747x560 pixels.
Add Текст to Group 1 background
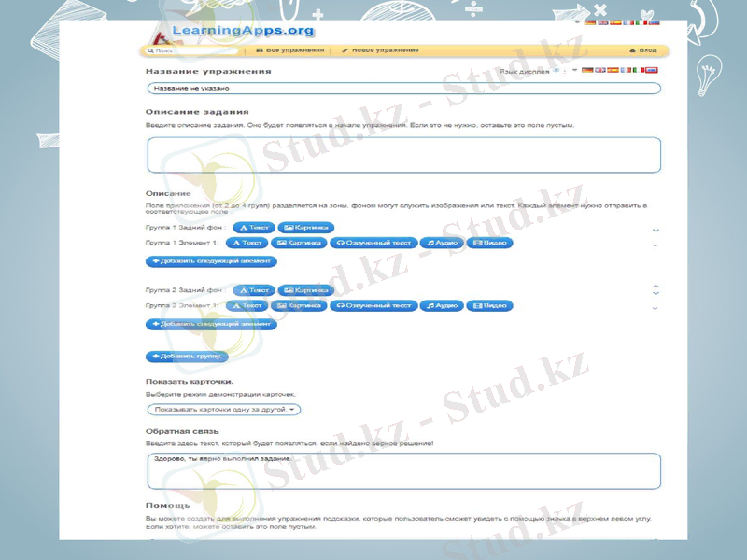pyautogui.click(x=255, y=227)
